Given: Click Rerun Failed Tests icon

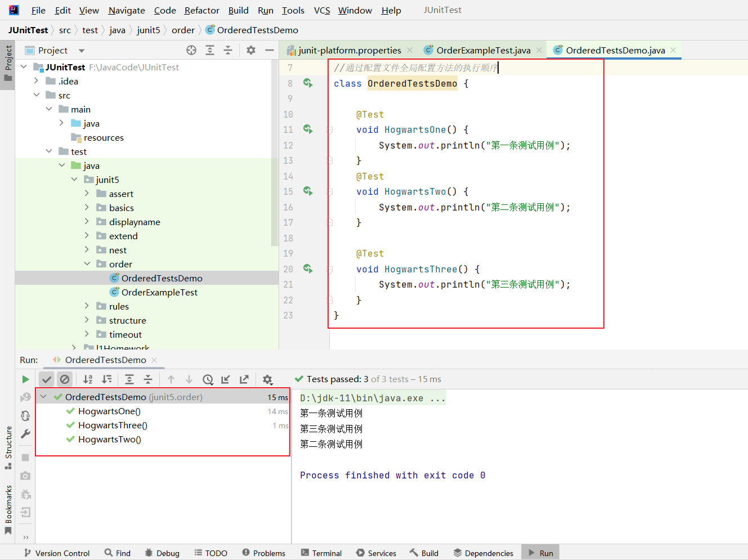Looking at the screenshot, I should (25, 397).
